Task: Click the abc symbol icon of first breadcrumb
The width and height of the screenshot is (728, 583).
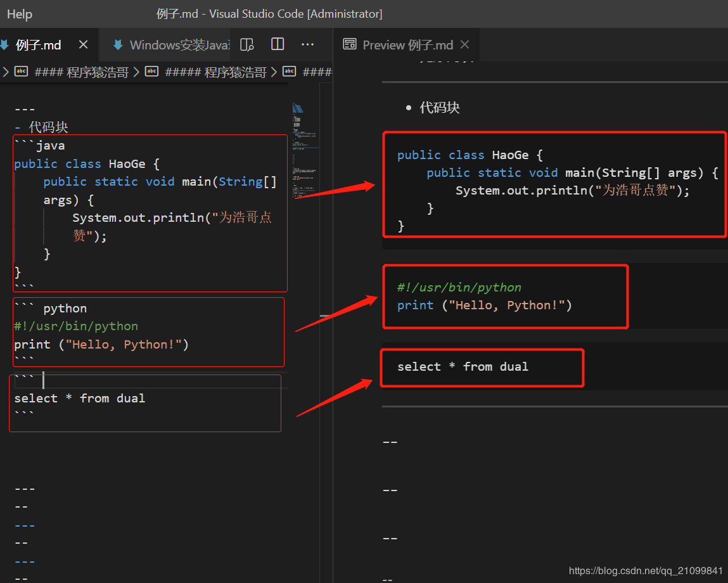Action: tap(22, 72)
